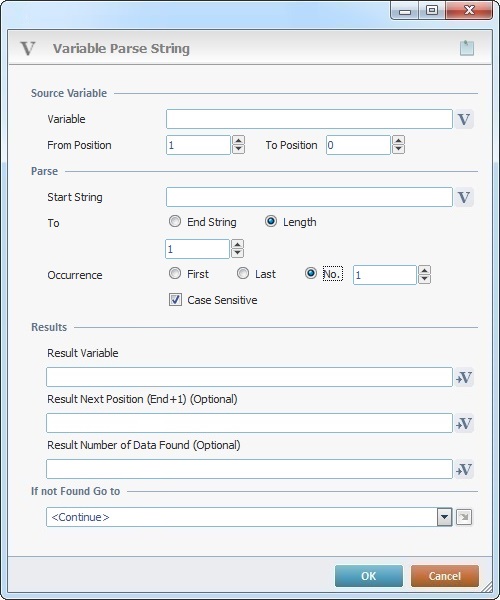The width and height of the screenshot is (500, 600).
Task: Toggle the Case Sensitive checkbox
Action: pos(175,300)
